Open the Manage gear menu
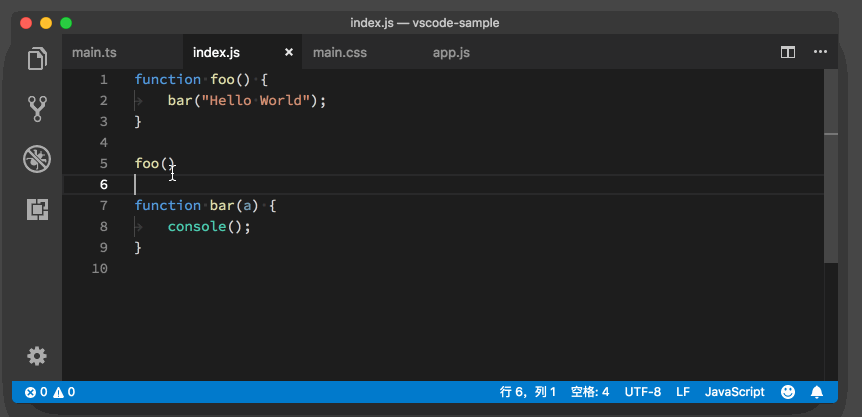This screenshot has height=417, width=862. click(x=37, y=357)
